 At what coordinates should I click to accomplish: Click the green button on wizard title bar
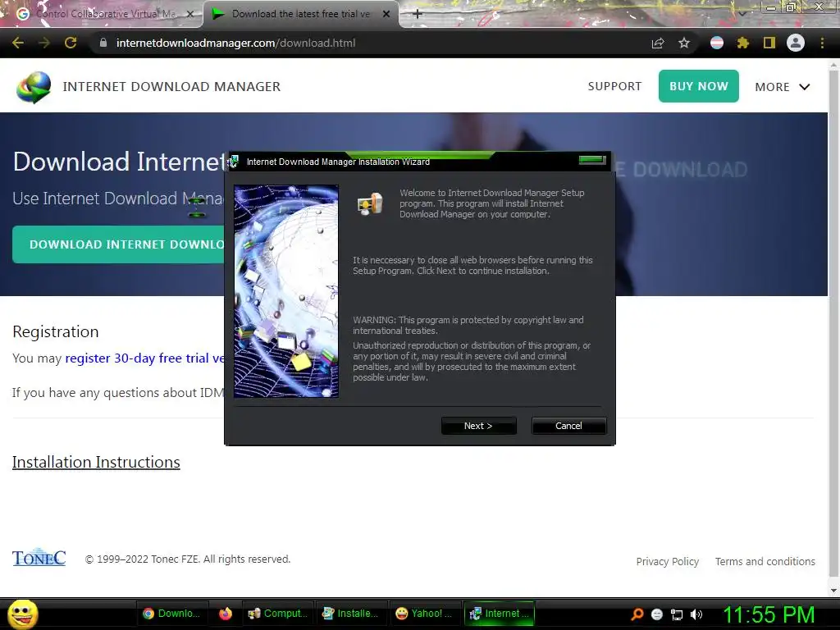pos(592,160)
